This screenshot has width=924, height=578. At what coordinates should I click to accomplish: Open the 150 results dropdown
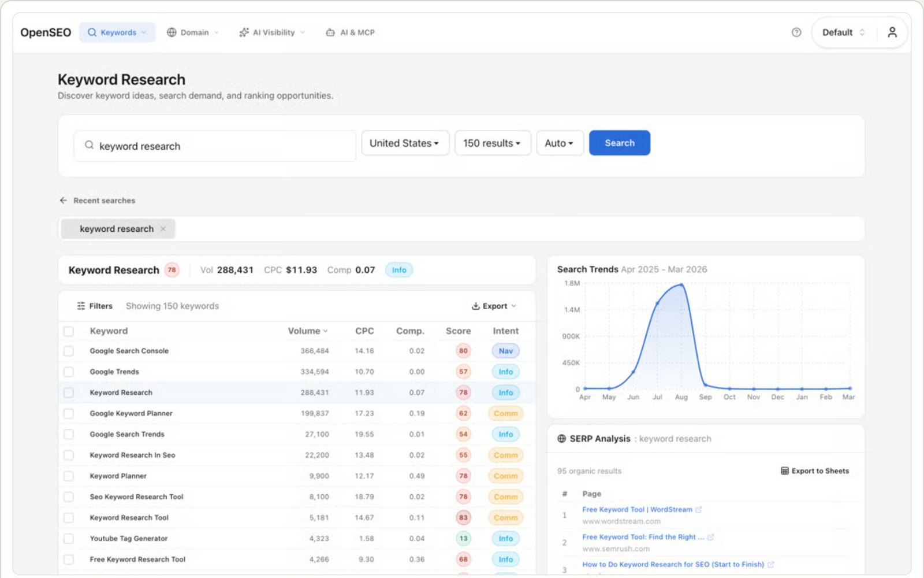point(493,143)
